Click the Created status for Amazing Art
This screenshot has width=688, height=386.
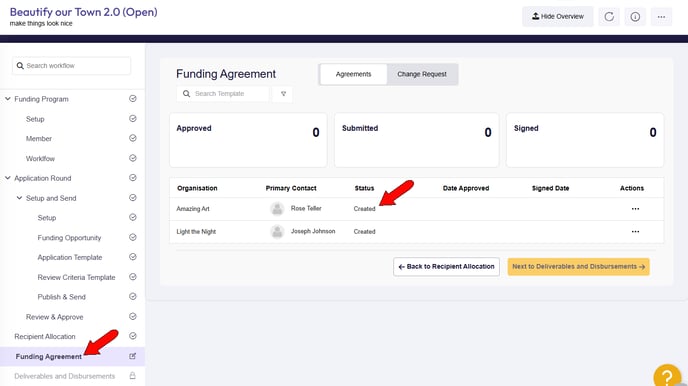point(365,209)
